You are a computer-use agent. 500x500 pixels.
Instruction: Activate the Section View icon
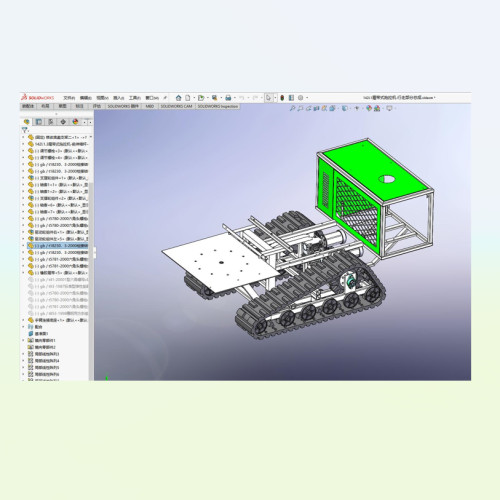316,108
